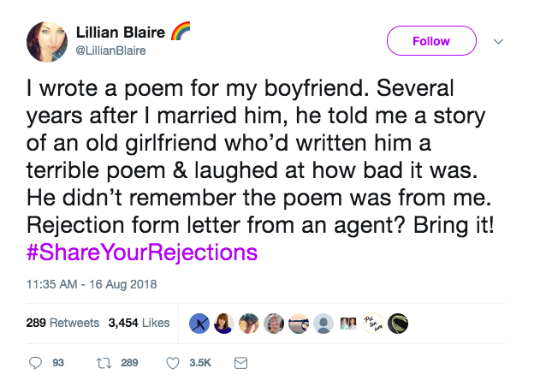View the 3,454 Likes list

139,323
